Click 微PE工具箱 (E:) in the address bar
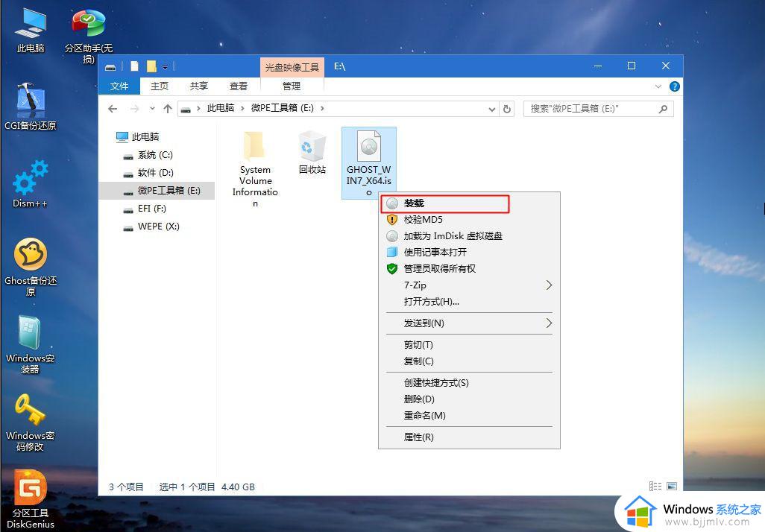The height and width of the screenshot is (532, 765). coord(282,108)
